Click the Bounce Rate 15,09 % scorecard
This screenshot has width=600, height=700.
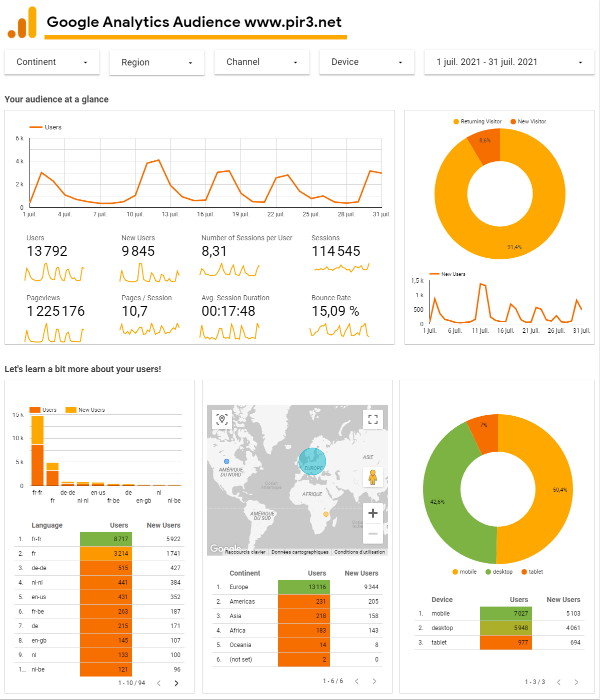tap(340, 316)
